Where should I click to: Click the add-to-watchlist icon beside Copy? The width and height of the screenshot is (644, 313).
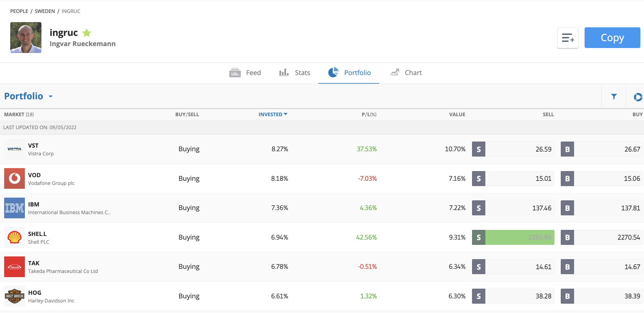(568, 38)
